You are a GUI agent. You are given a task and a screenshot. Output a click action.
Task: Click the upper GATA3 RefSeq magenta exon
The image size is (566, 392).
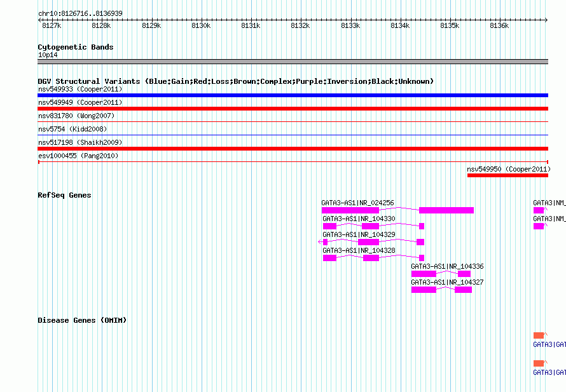coord(539,210)
